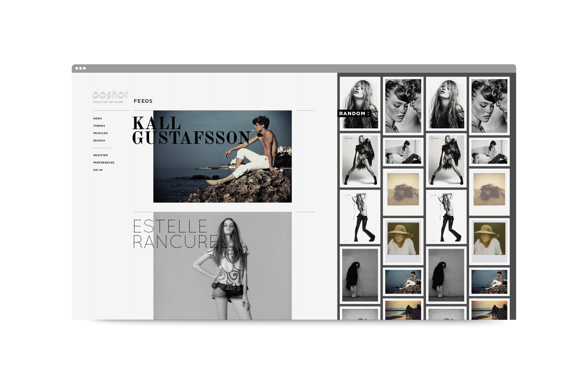This screenshot has height=384, width=588.
Task: Open fourth-column sunset beach couple thumbnail
Action: point(489,309)
